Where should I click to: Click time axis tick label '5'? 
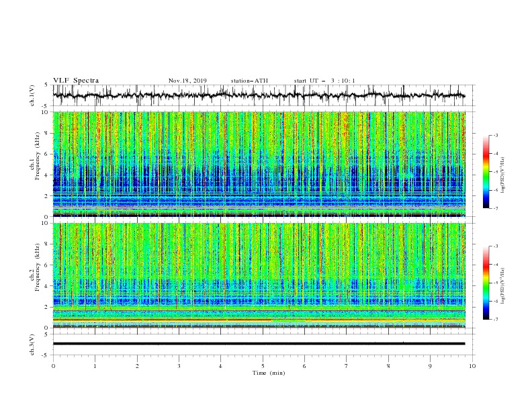[x=263, y=366]
